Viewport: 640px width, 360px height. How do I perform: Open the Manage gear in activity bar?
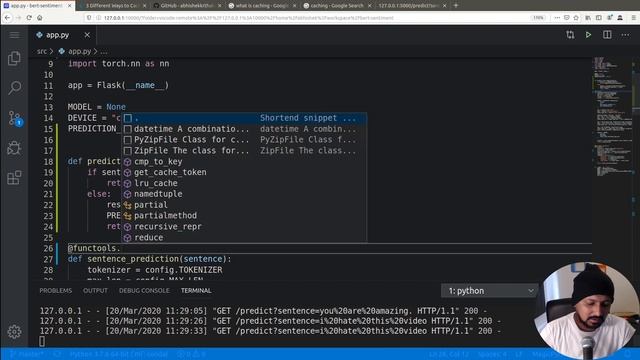pyautogui.click(x=14, y=331)
